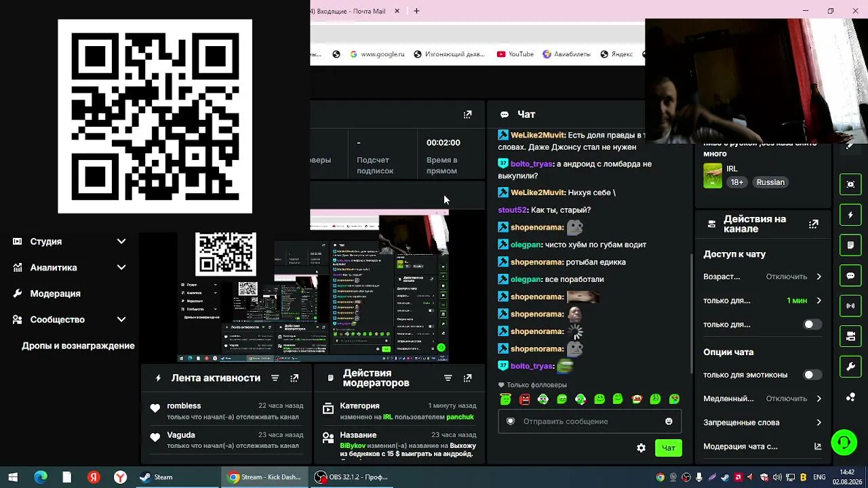The width and height of the screenshot is (868, 488).
Task: Open Windows Start menu
Action: [13, 477]
